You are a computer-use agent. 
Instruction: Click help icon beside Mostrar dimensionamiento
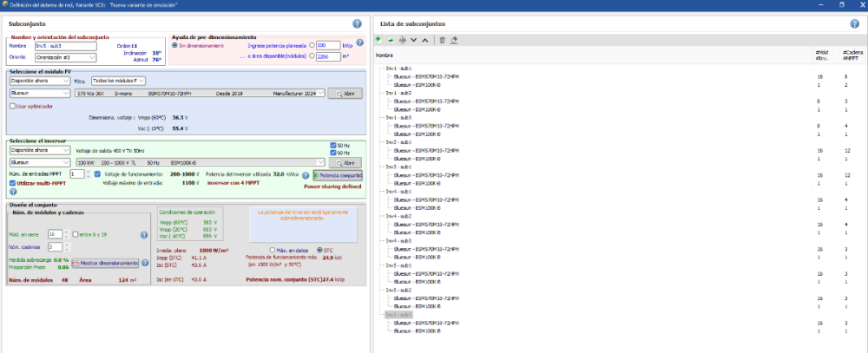click(145, 262)
